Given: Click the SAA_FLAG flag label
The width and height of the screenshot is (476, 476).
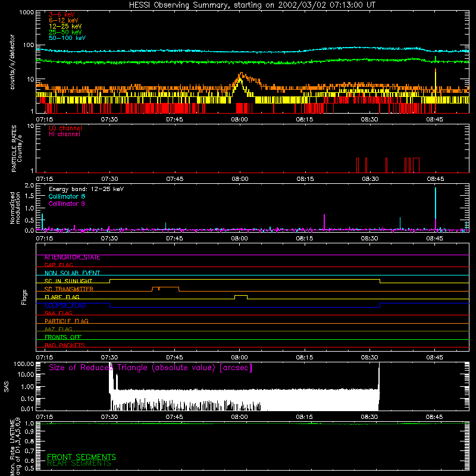Looking at the screenshot, I should click(x=58, y=313).
